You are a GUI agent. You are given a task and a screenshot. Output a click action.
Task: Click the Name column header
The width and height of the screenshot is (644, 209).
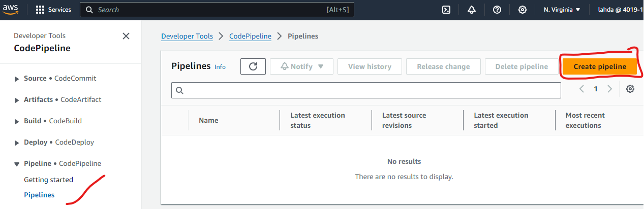208,120
